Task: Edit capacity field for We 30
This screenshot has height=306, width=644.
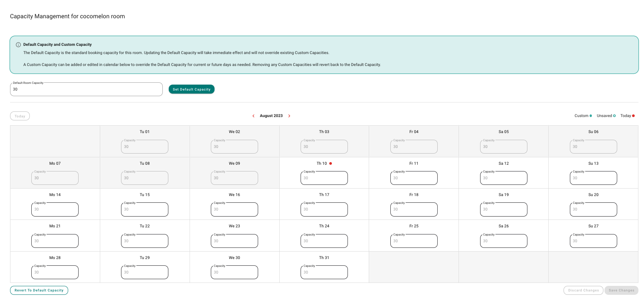Action: [x=234, y=272]
